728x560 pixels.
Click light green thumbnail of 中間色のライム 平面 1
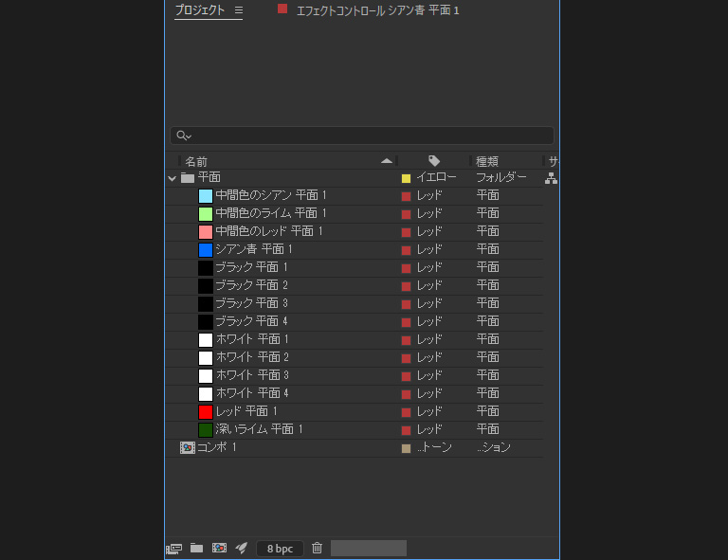(x=206, y=214)
